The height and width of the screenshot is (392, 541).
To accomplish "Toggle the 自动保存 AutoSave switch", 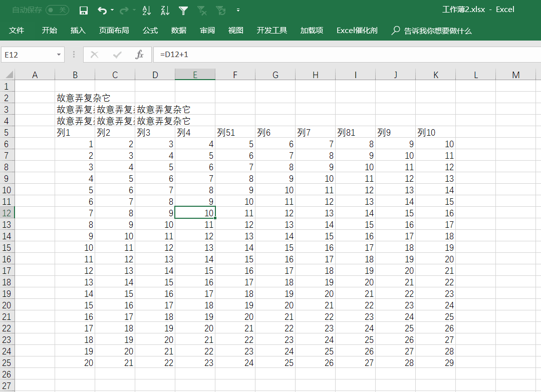I will tap(57, 10).
